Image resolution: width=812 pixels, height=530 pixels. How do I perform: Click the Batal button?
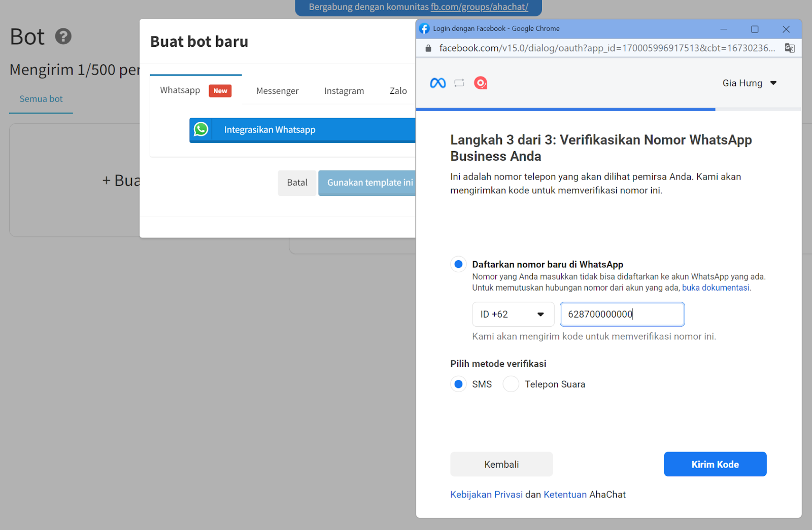297,183
